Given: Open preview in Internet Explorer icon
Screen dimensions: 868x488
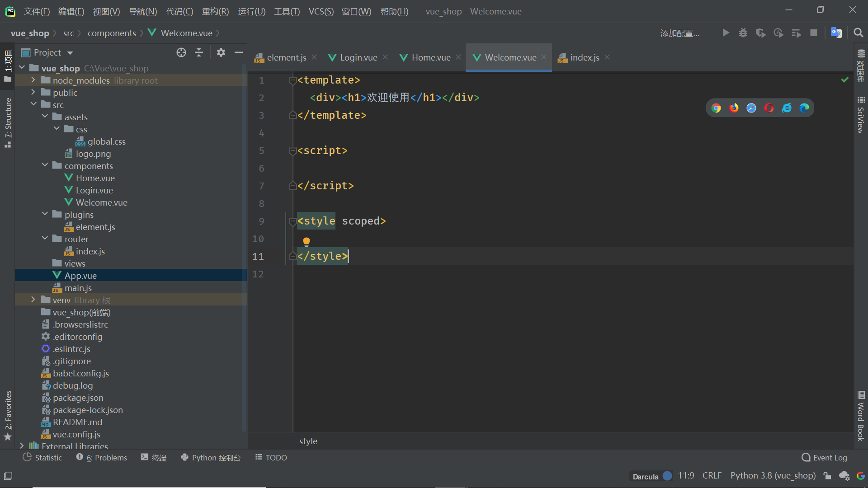Looking at the screenshot, I should [787, 108].
